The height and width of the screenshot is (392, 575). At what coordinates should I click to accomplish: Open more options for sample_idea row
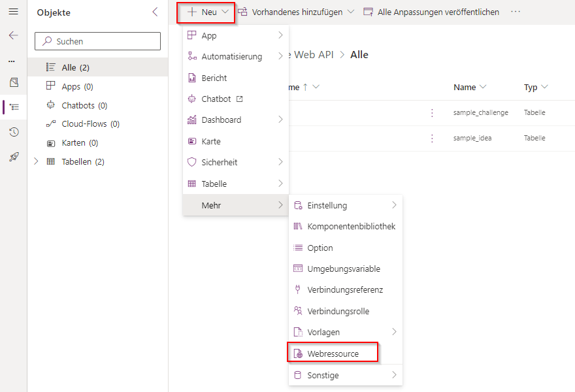[432, 139]
